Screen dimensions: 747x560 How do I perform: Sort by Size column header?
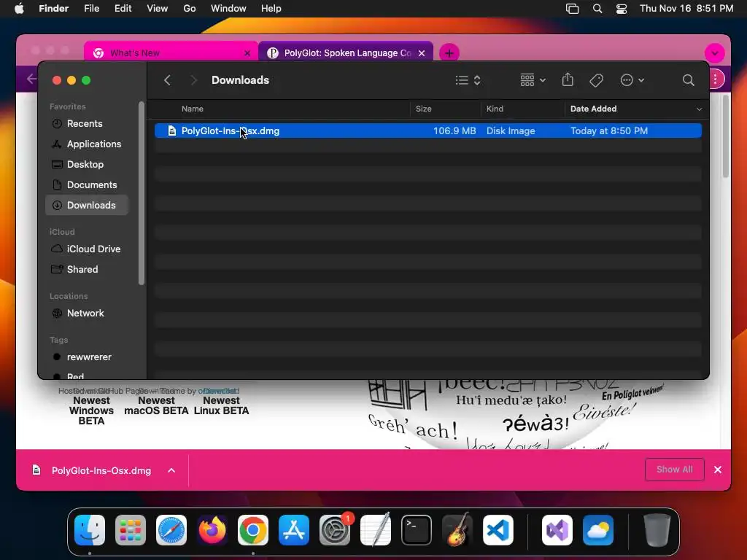(424, 109)
